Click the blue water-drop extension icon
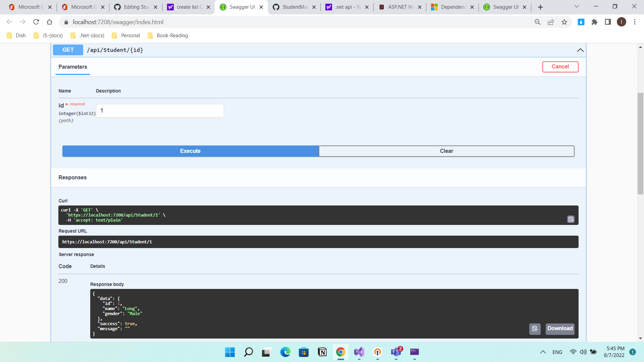This screenshot has height=362, width=644. click(581, 22)
